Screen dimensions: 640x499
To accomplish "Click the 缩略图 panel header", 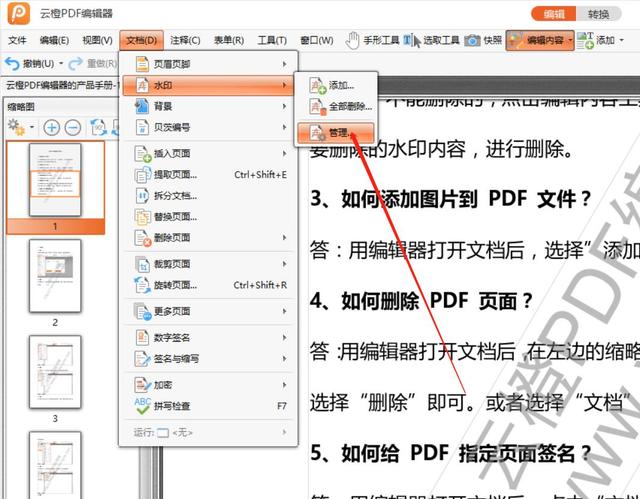I will point(21,107).
